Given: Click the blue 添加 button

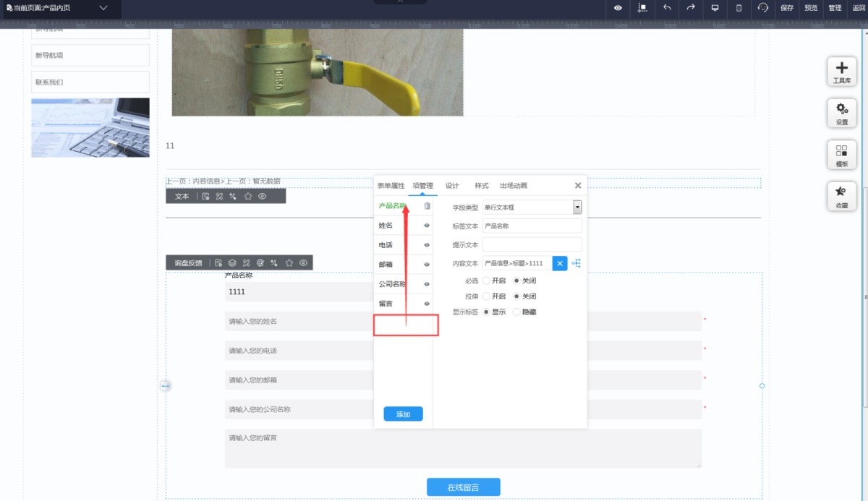Looking at the screenshot, I should pos(403,414).
